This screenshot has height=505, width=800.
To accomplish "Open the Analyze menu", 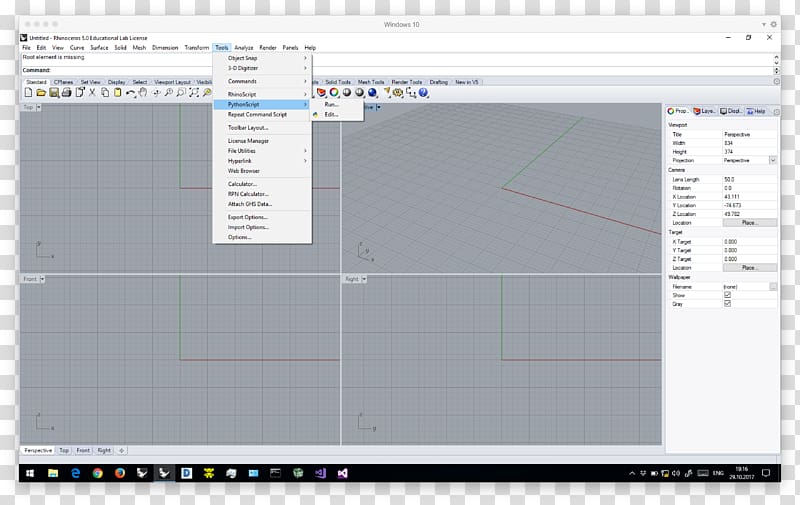I will [244, 47].
